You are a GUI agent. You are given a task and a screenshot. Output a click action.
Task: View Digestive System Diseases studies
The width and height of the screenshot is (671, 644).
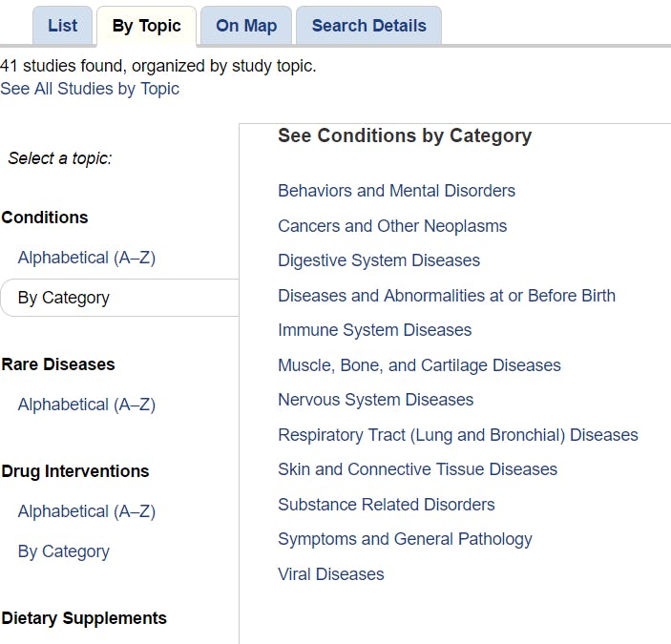(x=379, y=260)
